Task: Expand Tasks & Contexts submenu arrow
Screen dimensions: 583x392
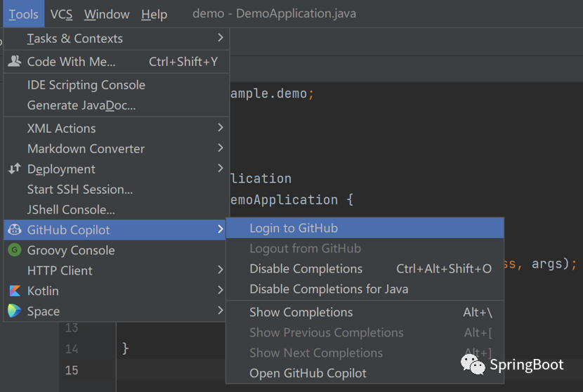Action: pos(220,37)
